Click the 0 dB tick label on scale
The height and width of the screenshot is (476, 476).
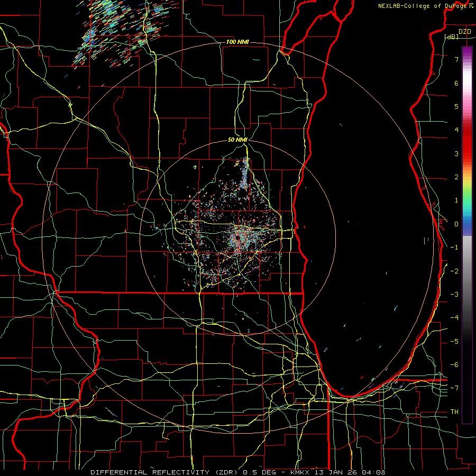[456, 224]
